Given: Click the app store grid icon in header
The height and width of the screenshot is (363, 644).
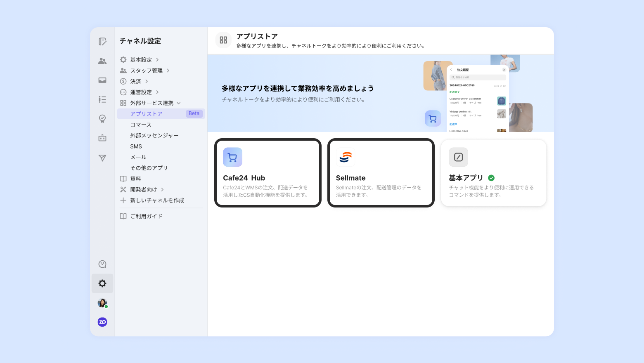Looking at the screenshot, I should click(223, 40).
